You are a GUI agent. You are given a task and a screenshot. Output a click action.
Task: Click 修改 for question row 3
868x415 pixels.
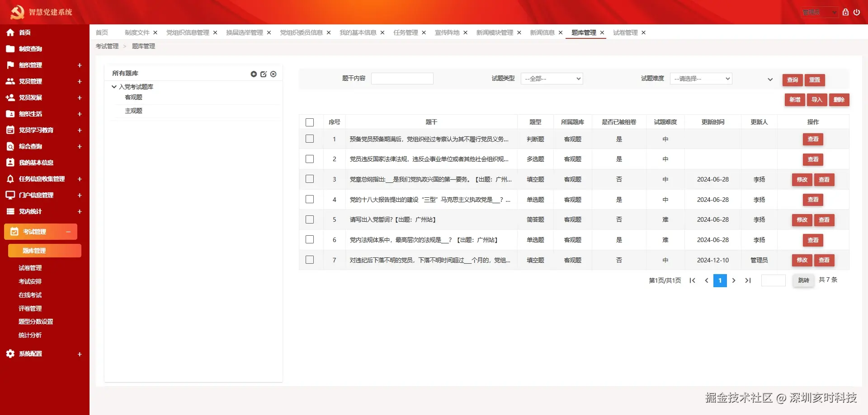pos(802,180)
